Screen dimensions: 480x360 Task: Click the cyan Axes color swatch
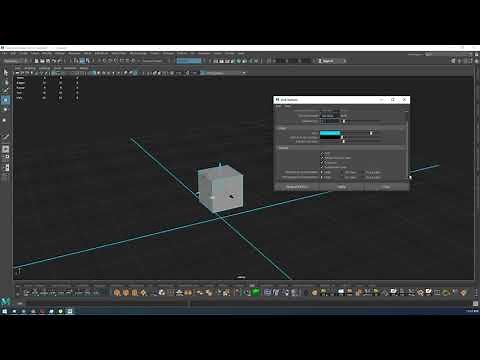point(330,133)
